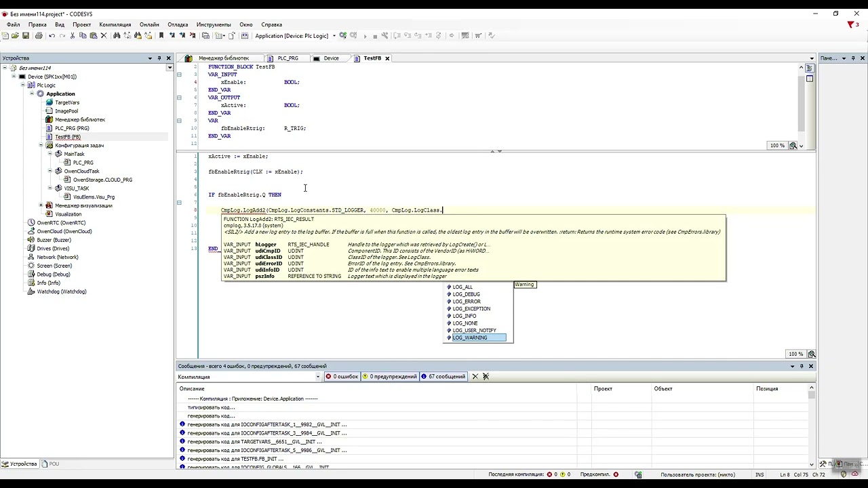Switch to the POU bottom tab

coord(50,464)
